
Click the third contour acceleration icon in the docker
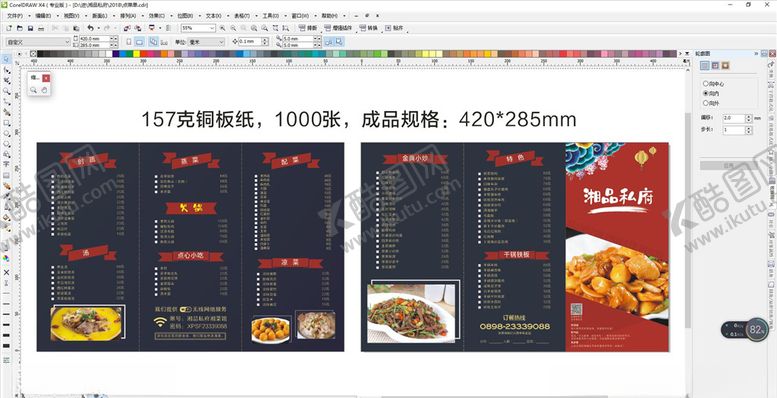(725, 65)
